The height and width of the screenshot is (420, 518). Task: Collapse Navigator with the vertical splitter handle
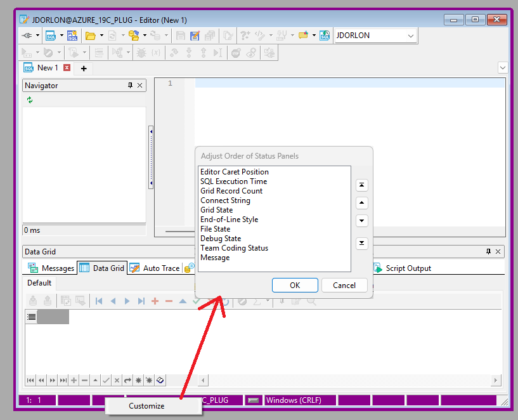[151, 157]
